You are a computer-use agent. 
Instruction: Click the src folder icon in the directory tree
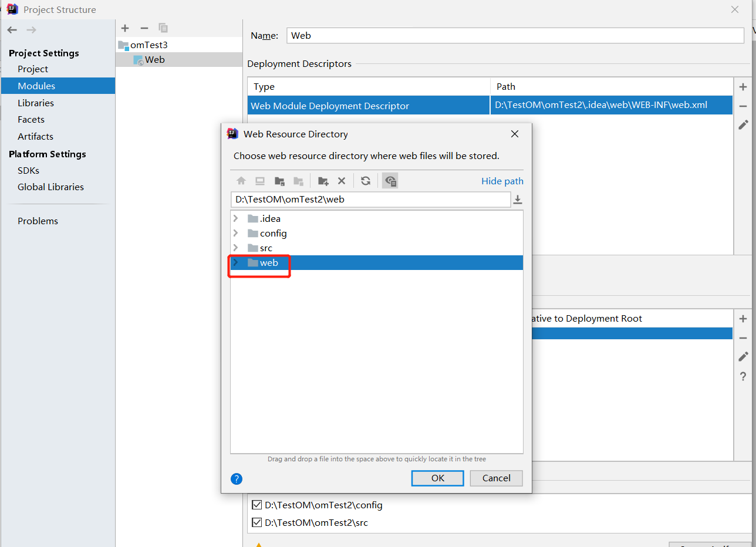click(x=253, y=248)
